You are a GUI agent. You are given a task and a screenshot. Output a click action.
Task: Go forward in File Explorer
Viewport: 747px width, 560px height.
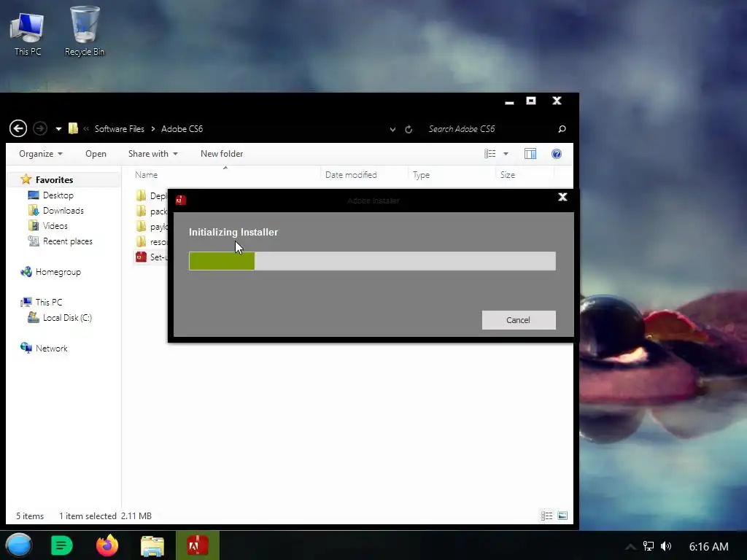pos(40,128)
